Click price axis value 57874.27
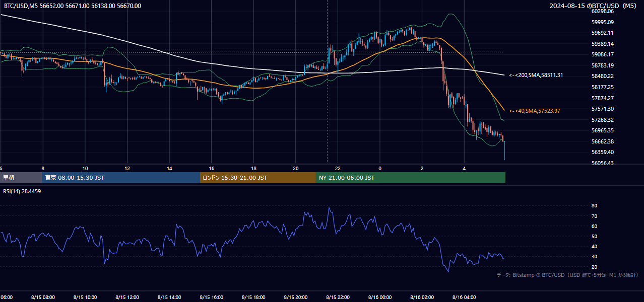This screenshot has width=644, height=302. coord(603,98)
